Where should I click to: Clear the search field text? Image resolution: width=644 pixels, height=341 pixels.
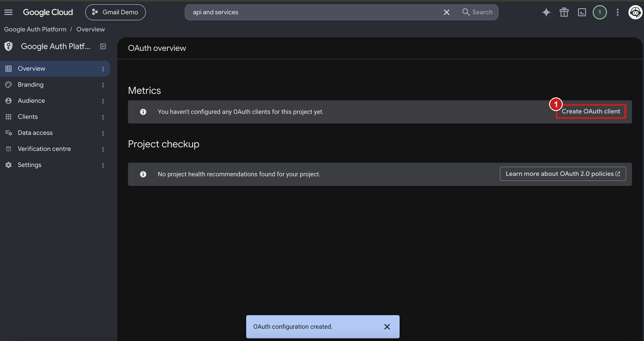click(x=447, y=12)
